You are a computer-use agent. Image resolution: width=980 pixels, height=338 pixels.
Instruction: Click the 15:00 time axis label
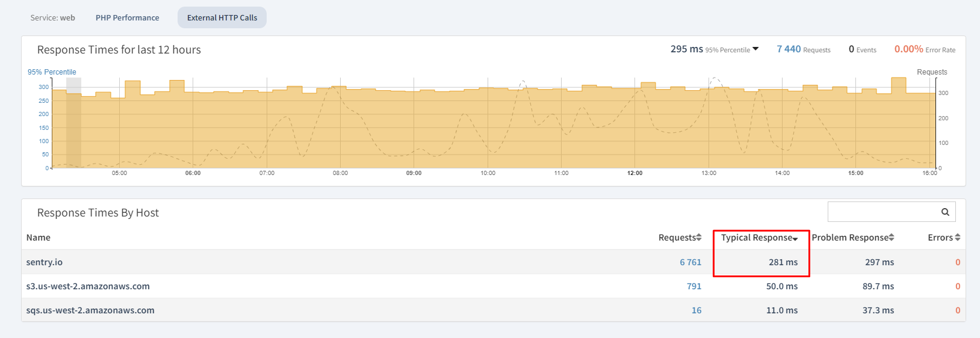[855, 173]
